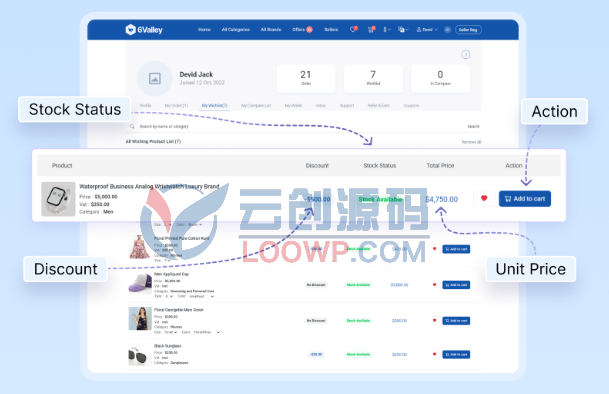Viewport: 609px width, 394px height.
Task: Click heart icon on Black Sunglasses row
Action: coord(434,354)
